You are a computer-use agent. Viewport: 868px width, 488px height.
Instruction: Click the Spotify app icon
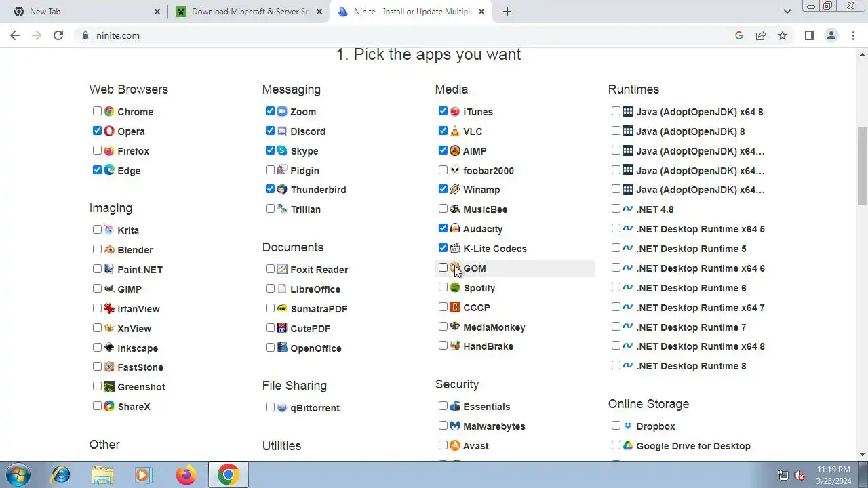pos(455,287)
